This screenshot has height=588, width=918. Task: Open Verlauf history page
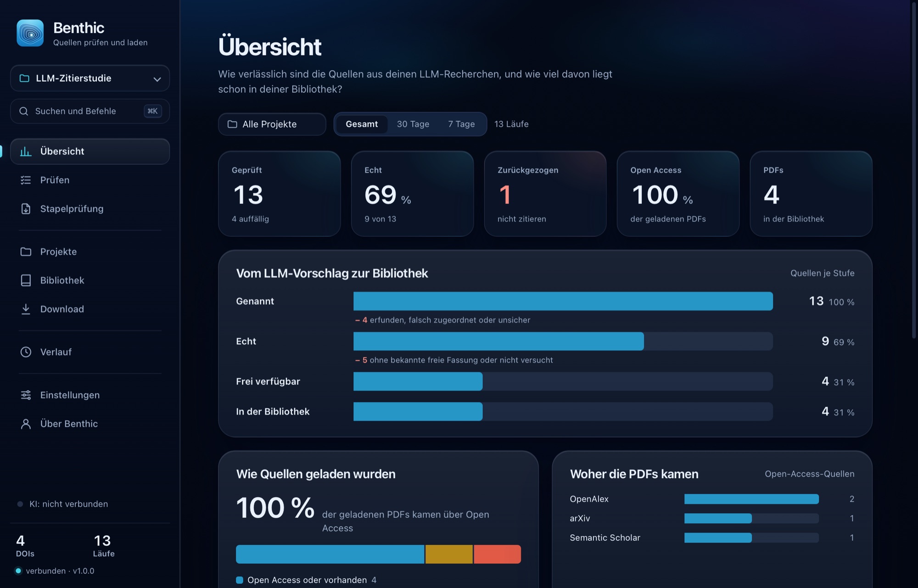point(90,352)
